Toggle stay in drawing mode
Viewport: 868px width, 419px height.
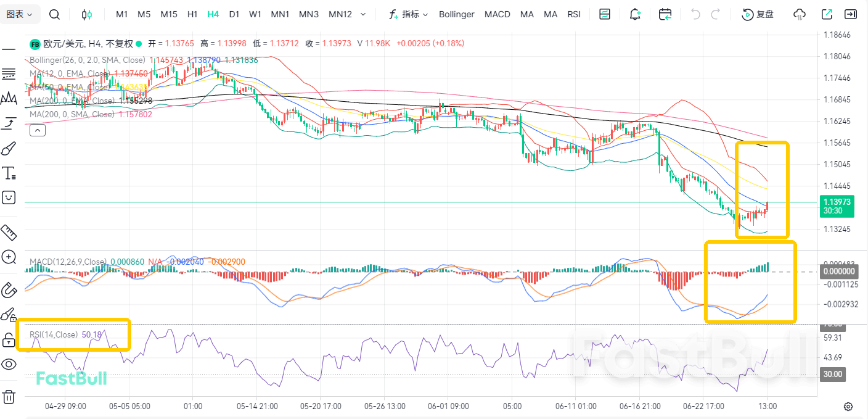pos(9,315)
